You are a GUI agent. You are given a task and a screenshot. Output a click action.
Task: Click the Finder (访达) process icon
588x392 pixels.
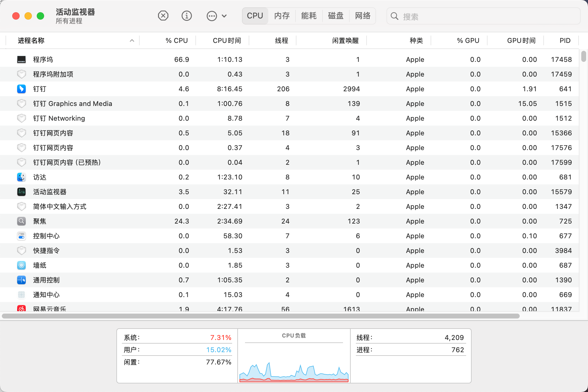[x=21, y=177]
